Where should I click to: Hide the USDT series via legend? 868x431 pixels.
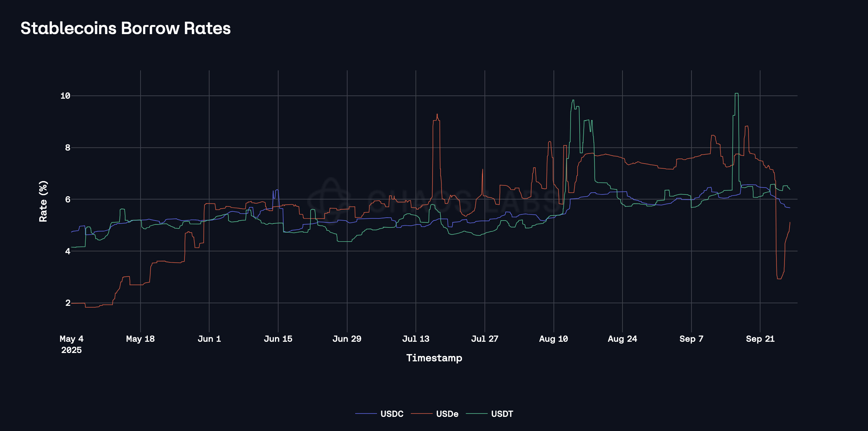[x=502, y=414]
